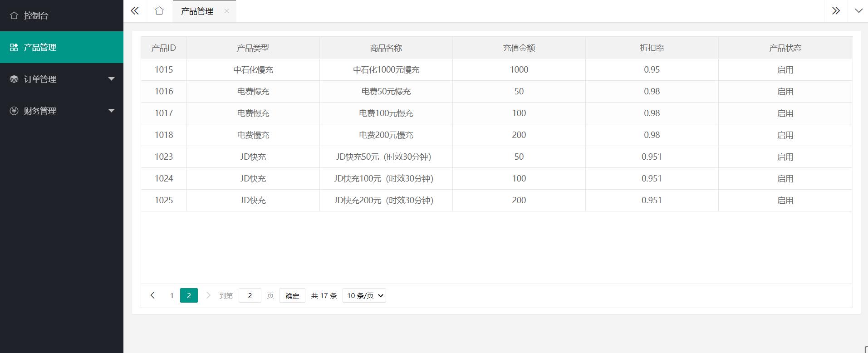Go to next page arrow in pagination

point(208,295)
